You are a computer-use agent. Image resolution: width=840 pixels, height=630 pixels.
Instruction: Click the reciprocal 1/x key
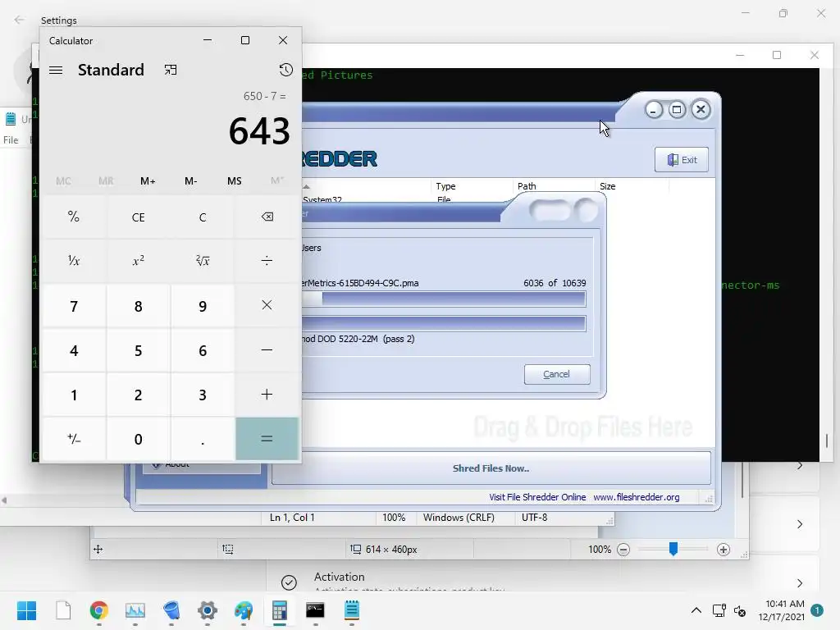[x=74, y=261]
